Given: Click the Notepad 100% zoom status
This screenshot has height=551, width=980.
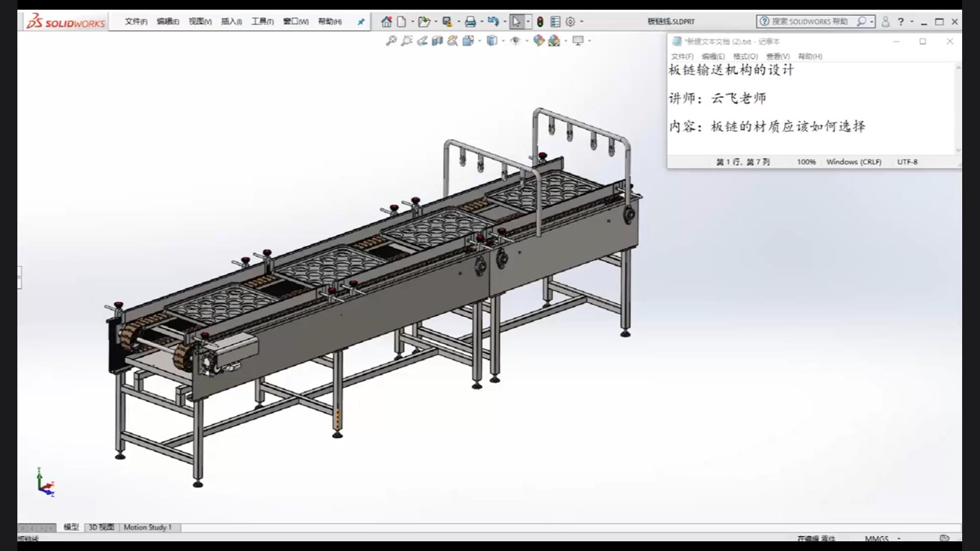Looking at the screenshot, I should pyautogui.click(x=806, y=162).
